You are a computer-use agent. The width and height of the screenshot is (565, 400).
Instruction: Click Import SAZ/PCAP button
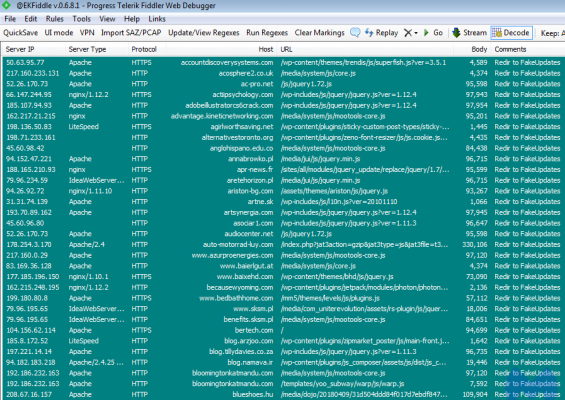(131, 33)
